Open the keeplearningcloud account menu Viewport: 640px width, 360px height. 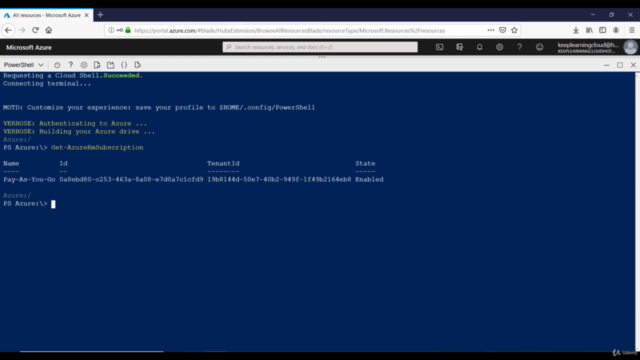(x=588, y=47)
